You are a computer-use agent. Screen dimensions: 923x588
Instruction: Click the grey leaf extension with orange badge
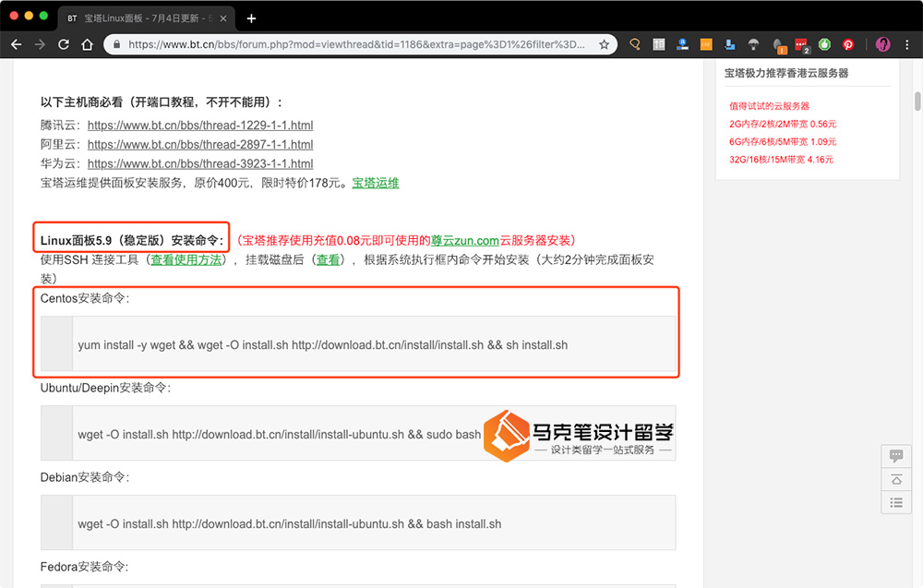(x=779, y=45)
